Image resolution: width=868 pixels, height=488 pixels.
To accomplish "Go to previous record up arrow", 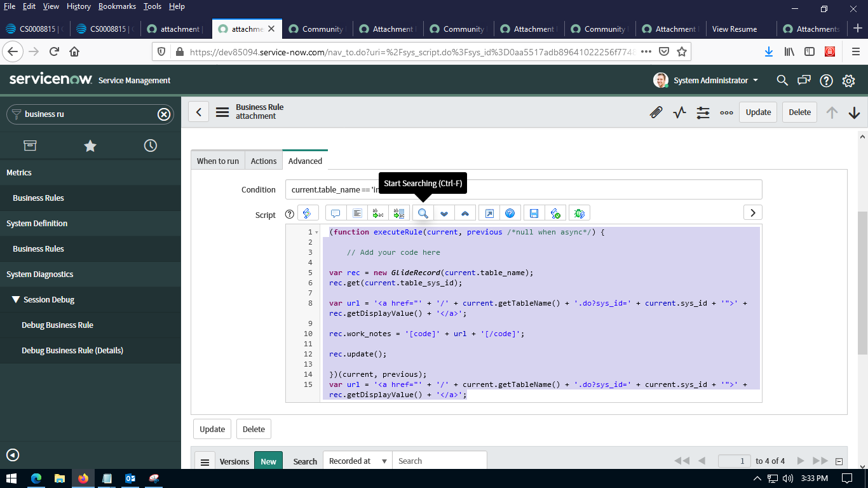I will pyautogui.click(x=832, y=112).
